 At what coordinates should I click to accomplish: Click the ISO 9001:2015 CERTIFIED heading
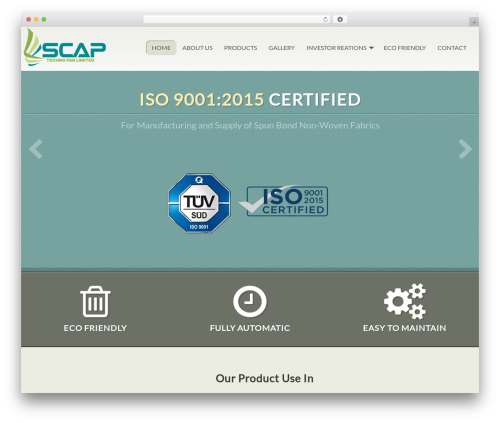click(250, 99)
